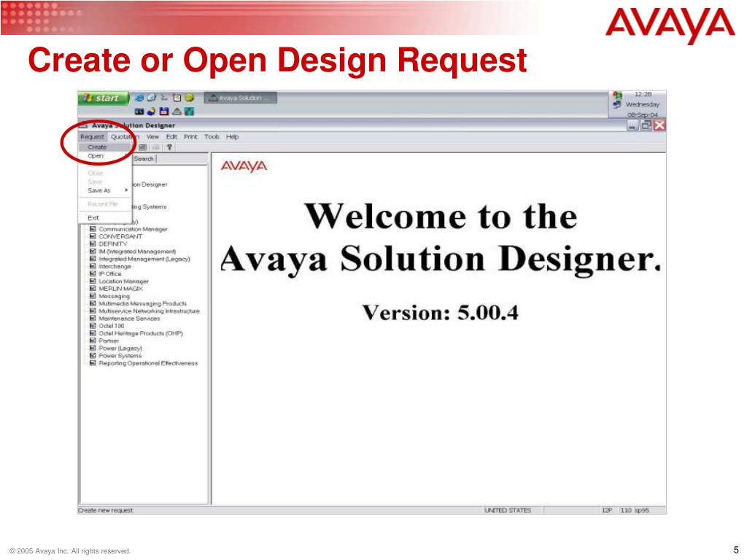Click the Avaya Solution taskbar button

click(x=241, y=98)
